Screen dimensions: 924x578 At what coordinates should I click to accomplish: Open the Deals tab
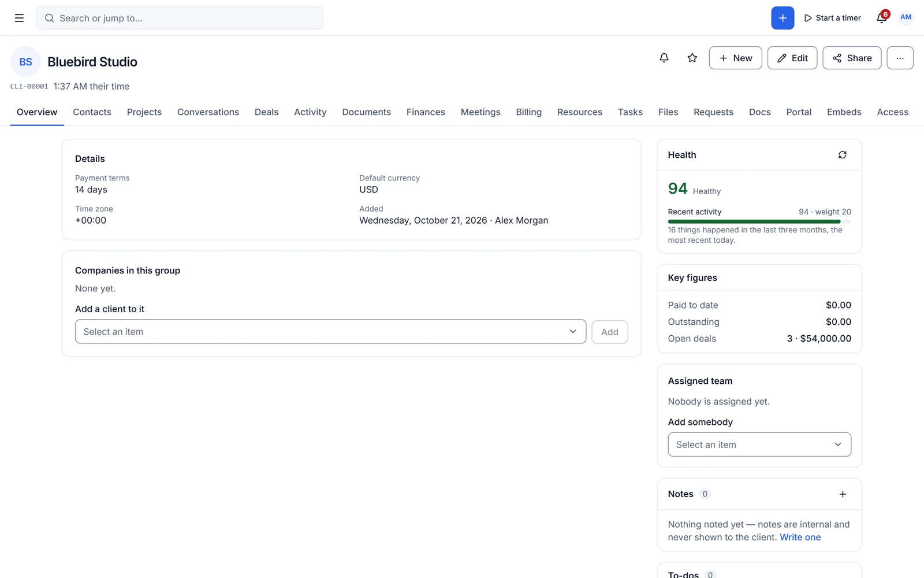267,112
